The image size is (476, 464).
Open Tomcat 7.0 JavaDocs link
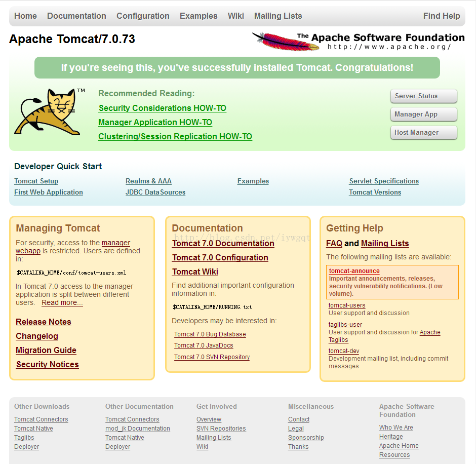[204, 345]
